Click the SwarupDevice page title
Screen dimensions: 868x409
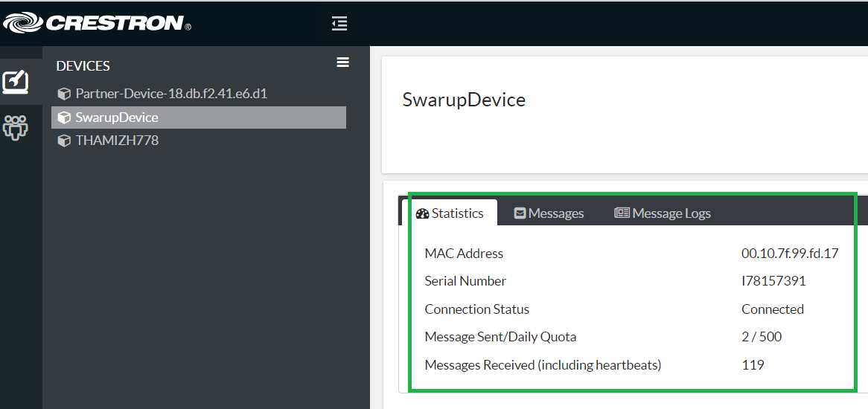464,100
